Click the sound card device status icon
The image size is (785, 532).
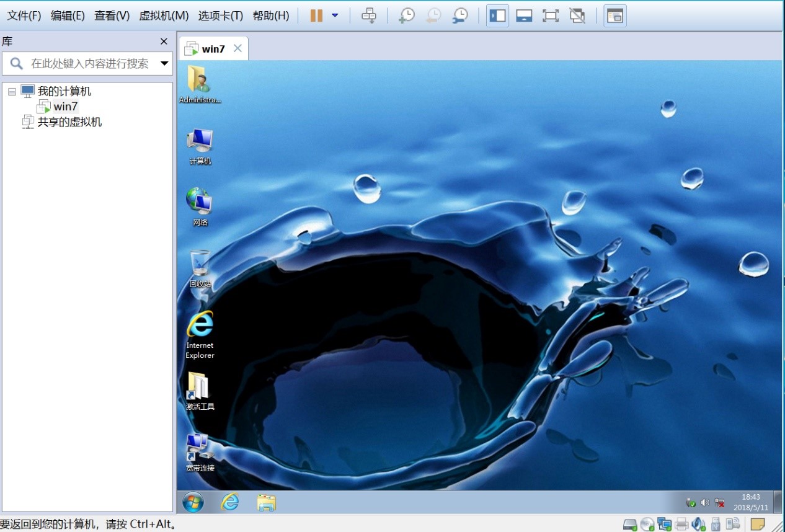point(699,525)
